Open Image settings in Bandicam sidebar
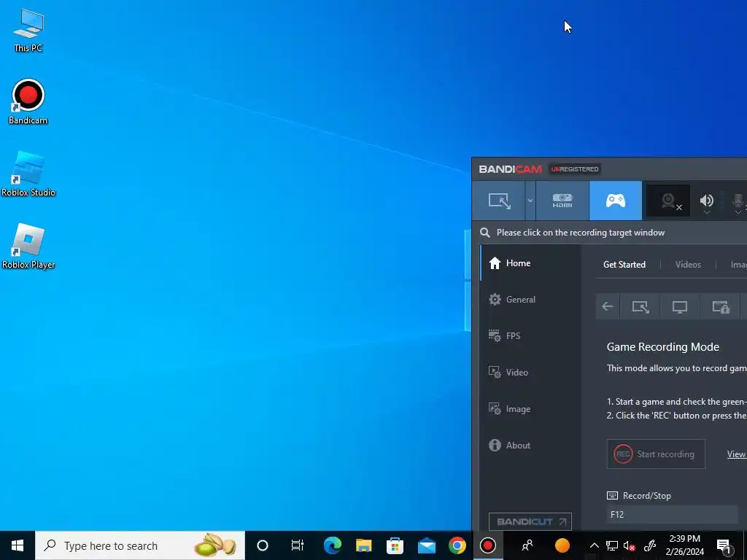Viewport: 747px width, 560px height. 531,409
